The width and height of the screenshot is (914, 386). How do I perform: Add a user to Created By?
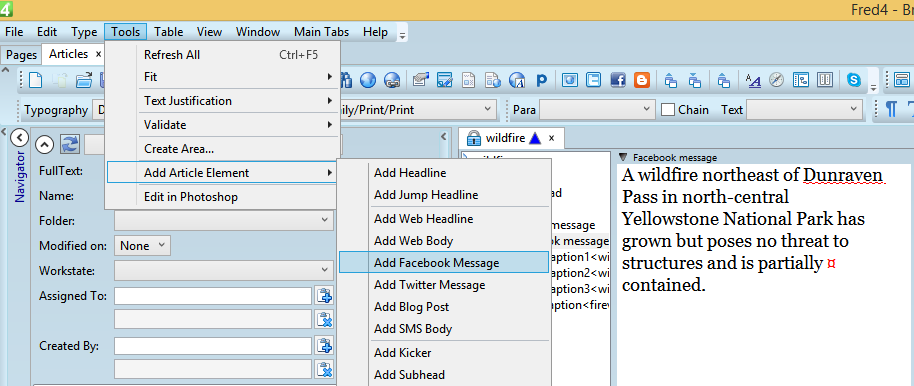(x=324, y=346)
